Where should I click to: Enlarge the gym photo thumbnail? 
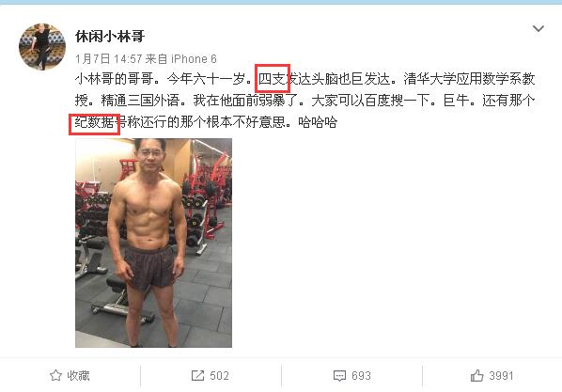153,243
